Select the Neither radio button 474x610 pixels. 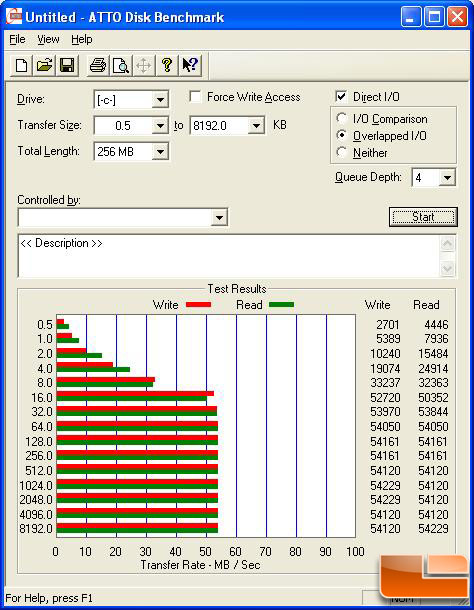tap(342, 152)
